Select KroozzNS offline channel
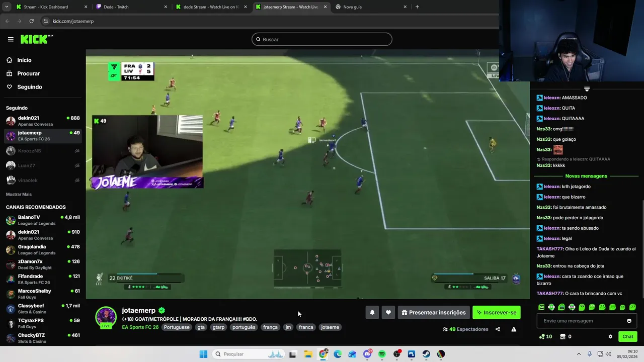The width and height of the screenshot is (644, 362). [43, 151]
